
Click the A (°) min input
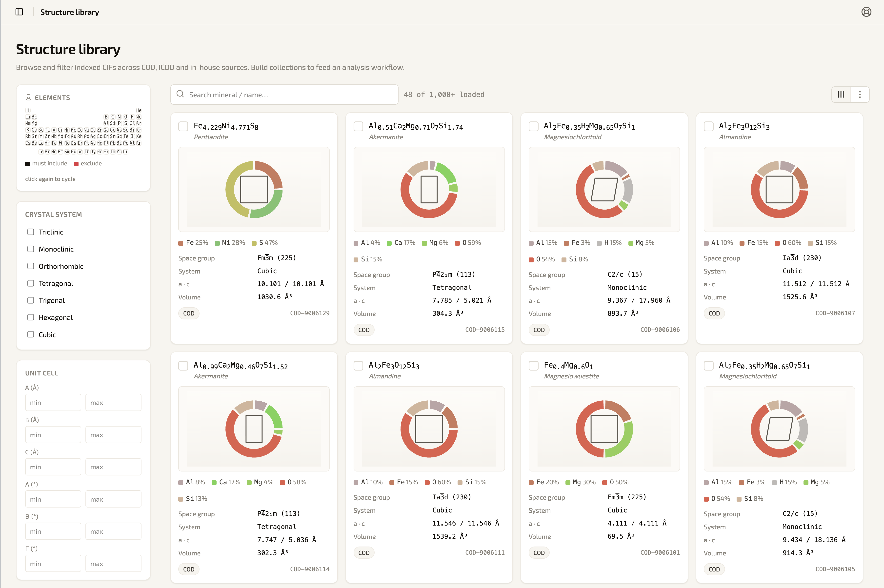[x=53, y=499]
